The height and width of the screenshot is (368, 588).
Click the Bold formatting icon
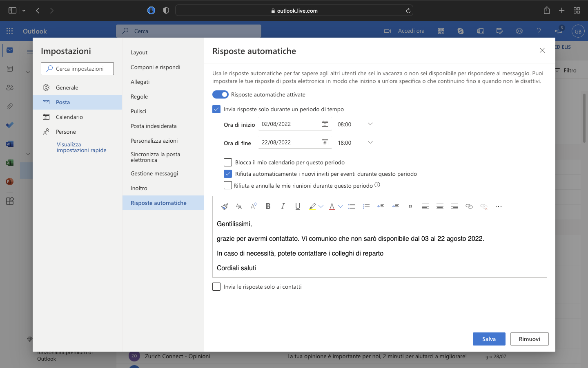click(268, 206)
